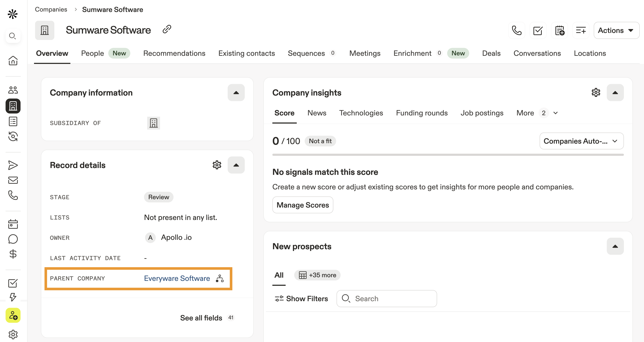
Task: Open the Recommendations tab
Action: 174,53
